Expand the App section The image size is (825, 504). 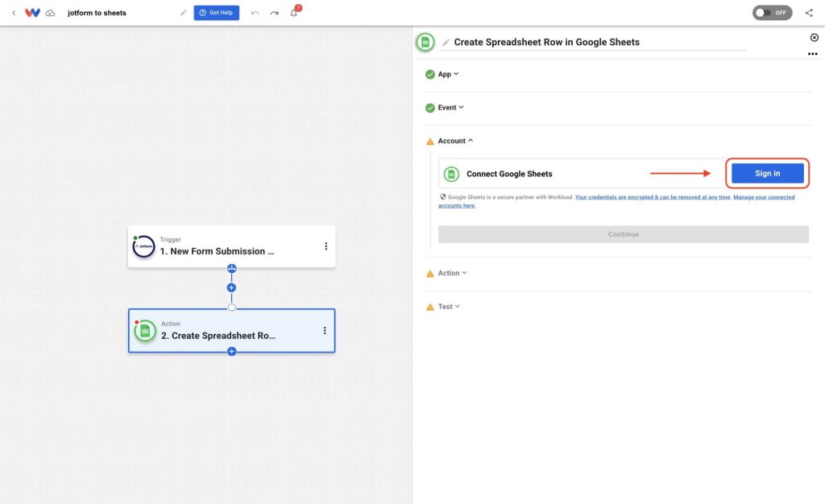point(448,74)
